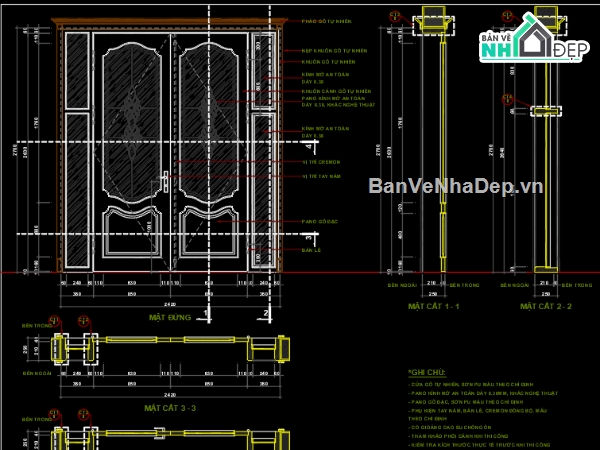Select red detail marker atop section 1-1

pyautogui.click(x=395, y=17)
